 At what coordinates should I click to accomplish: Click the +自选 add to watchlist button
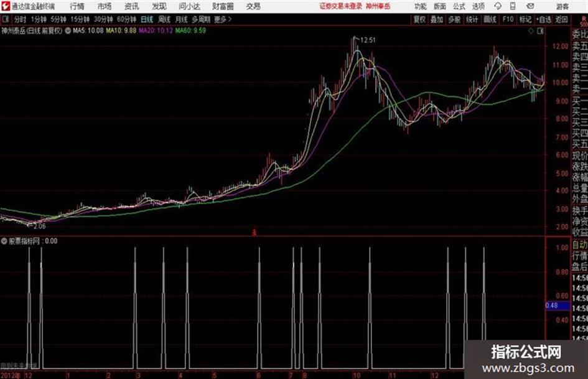click(x=543, y=19)
